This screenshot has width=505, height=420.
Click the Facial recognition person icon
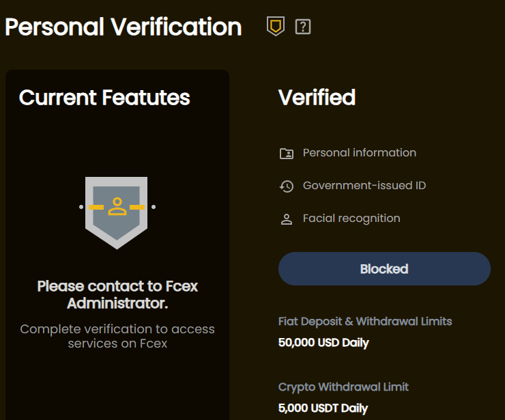tap(287, 219)
